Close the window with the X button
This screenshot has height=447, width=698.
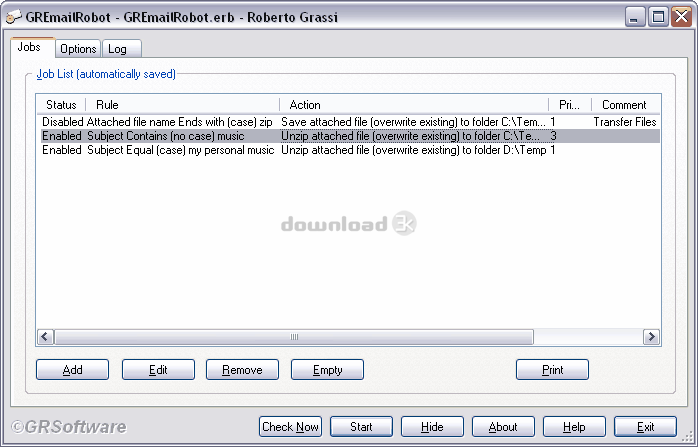tap(682, 17)
